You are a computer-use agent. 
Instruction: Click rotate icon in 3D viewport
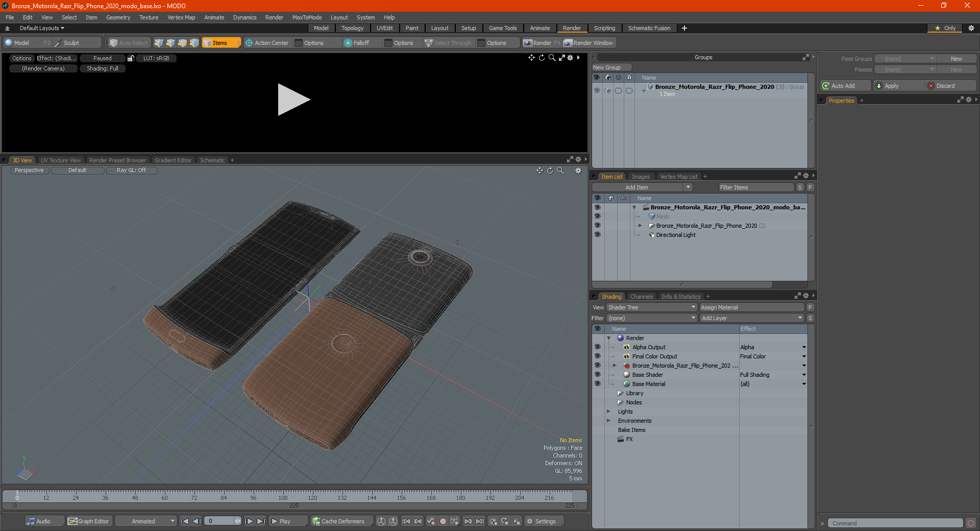550,171
